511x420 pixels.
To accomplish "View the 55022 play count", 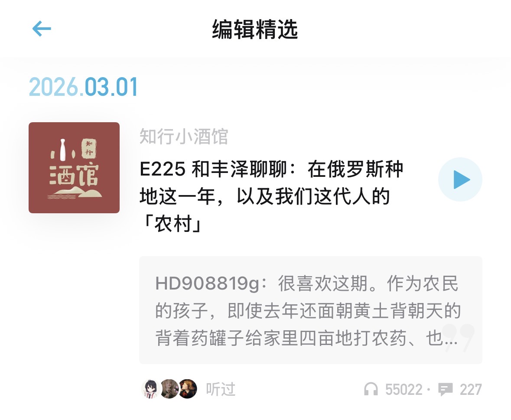I will pos(404,389).
